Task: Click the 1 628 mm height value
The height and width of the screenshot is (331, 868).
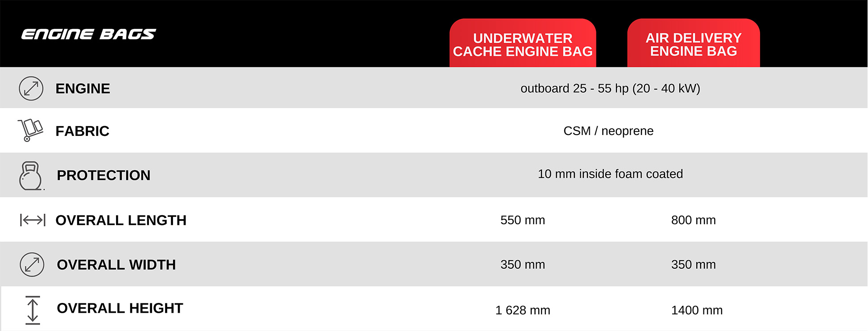Action: point(523,310)
